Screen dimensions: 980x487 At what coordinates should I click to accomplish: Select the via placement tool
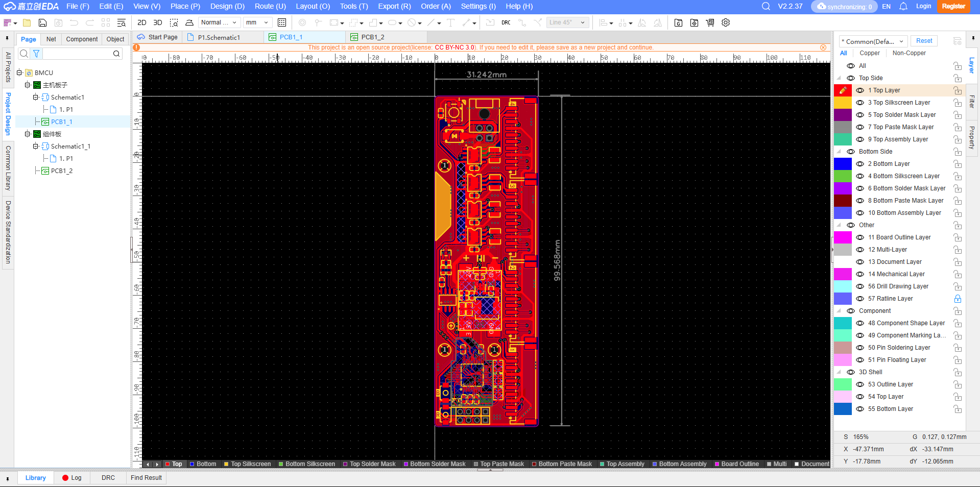coord(302,22)
